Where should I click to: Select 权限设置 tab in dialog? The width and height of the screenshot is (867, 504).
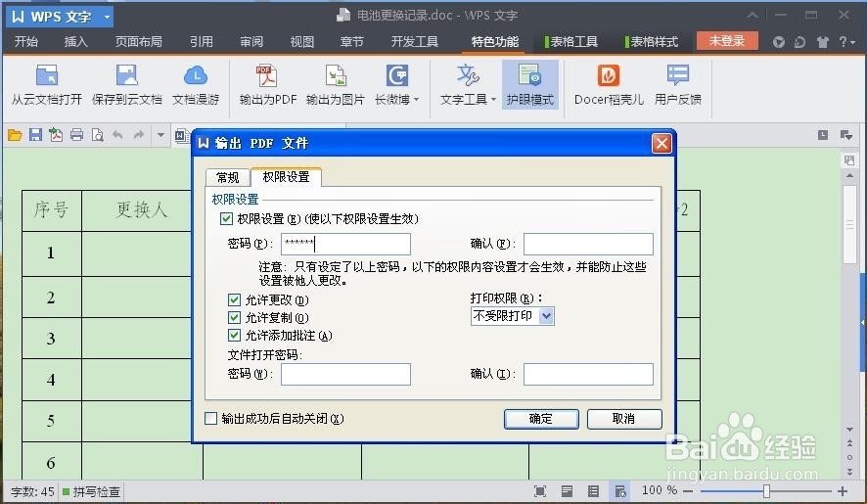point(286,176)
